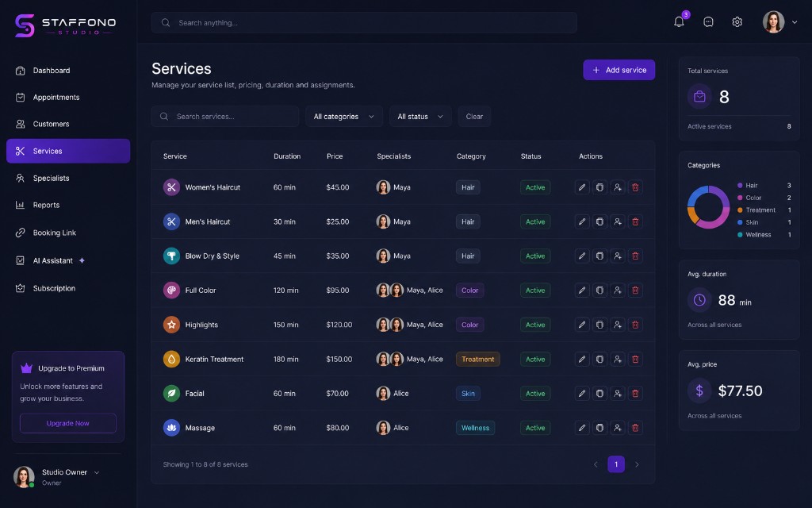Edit the Women's Haircut service
This screenshot has height=508, width=812.
582,187
